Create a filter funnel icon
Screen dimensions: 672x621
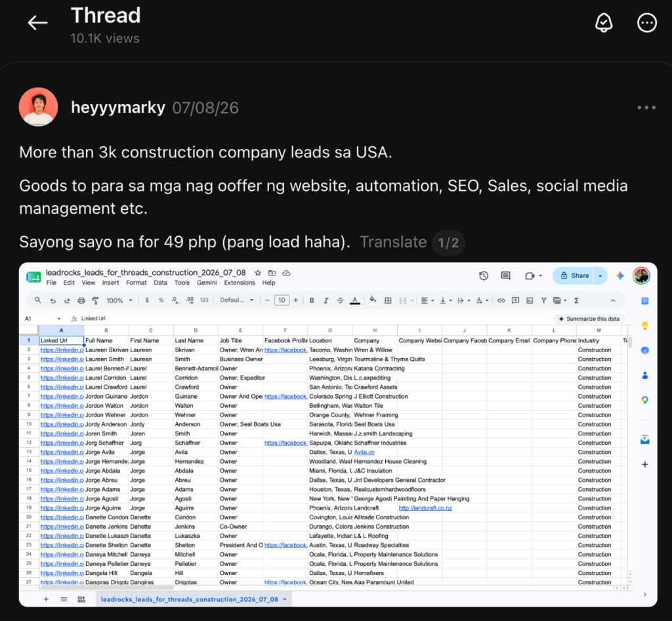(x=543, y=300)
